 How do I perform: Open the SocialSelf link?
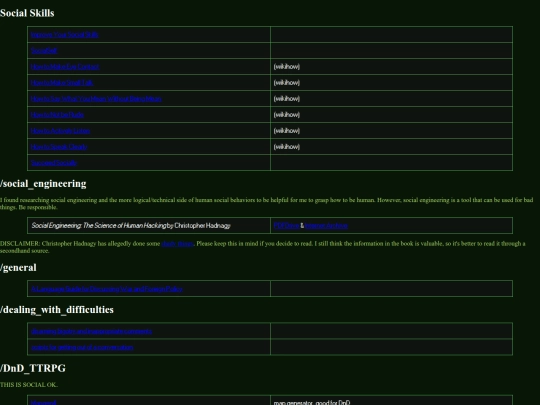tap(44, 51)
